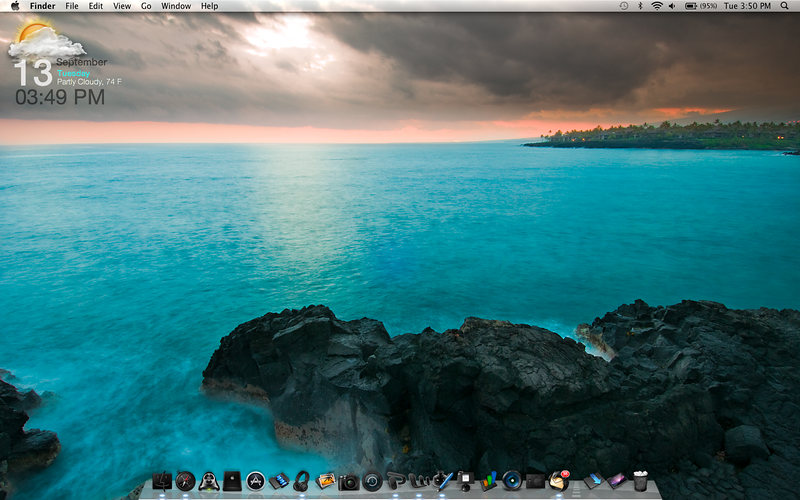Click the partly cloudy weather widget icon
The image size is (800, 500).
tap(45, 42)
